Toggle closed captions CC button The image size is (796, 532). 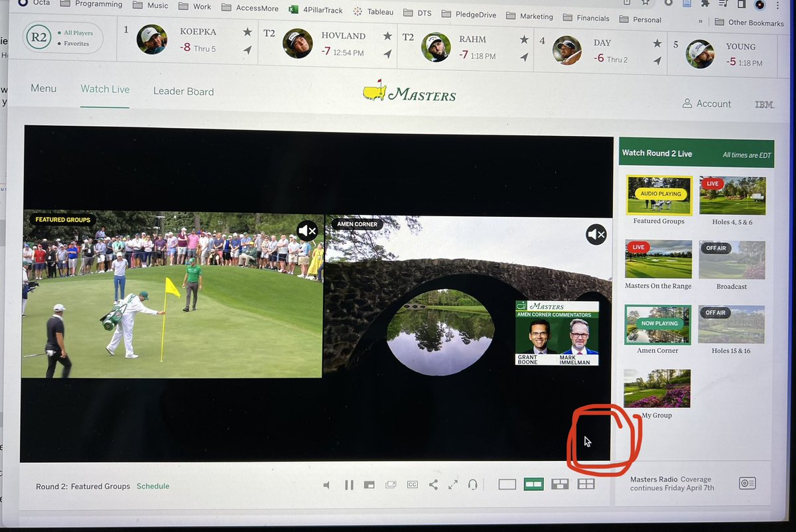[412, 485]
